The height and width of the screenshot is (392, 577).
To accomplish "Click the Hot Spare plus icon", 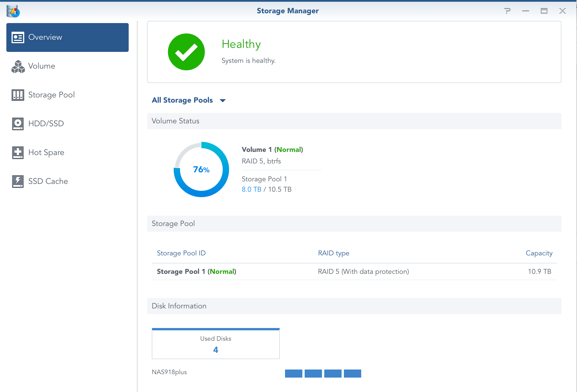I will (18, 152).
